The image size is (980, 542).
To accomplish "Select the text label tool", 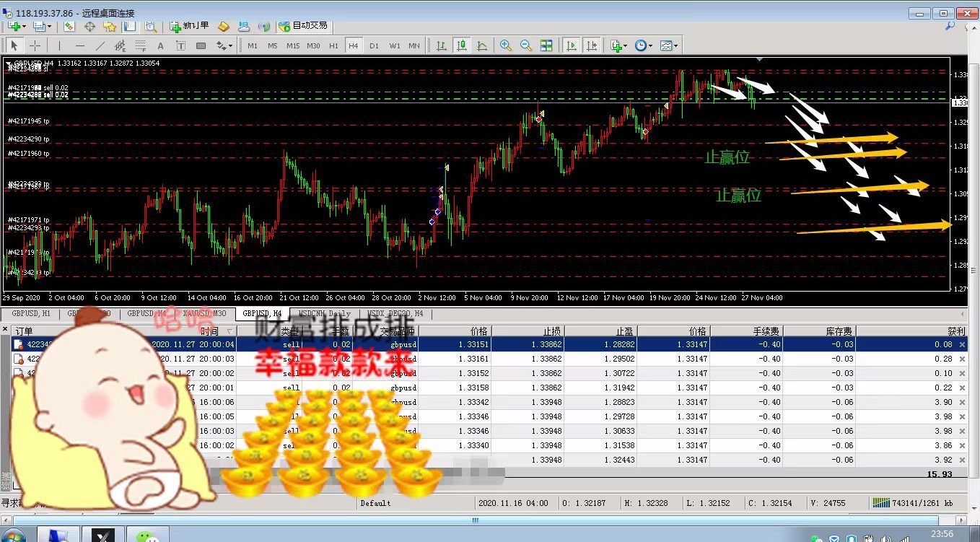I will (x=180, y=45).
